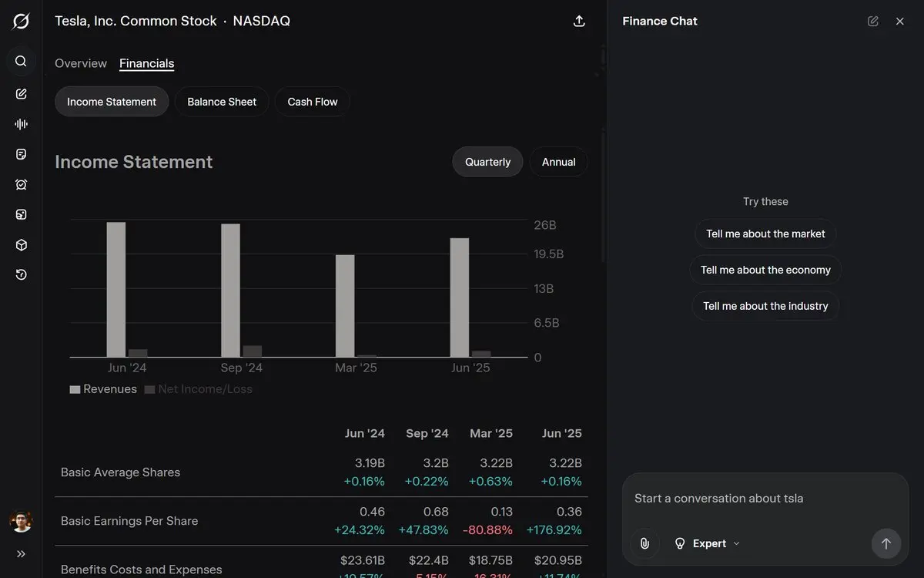This screenshot has height=578, width=924.
Task: Attach a file with paperclip icon
Action: (644, 543)
